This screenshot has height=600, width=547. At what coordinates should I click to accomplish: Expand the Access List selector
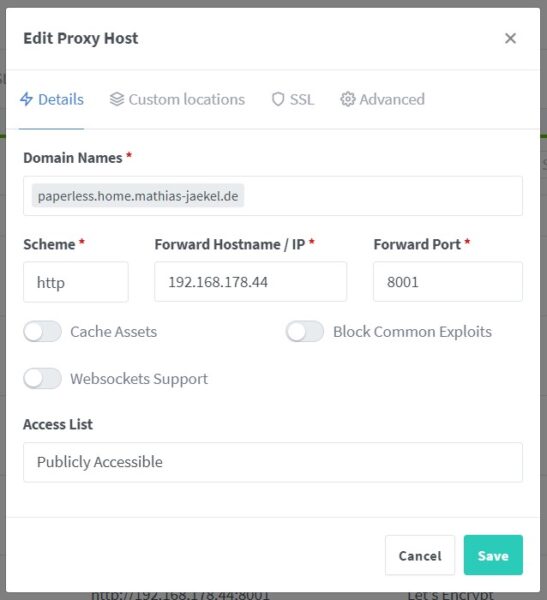pos(273,462)
